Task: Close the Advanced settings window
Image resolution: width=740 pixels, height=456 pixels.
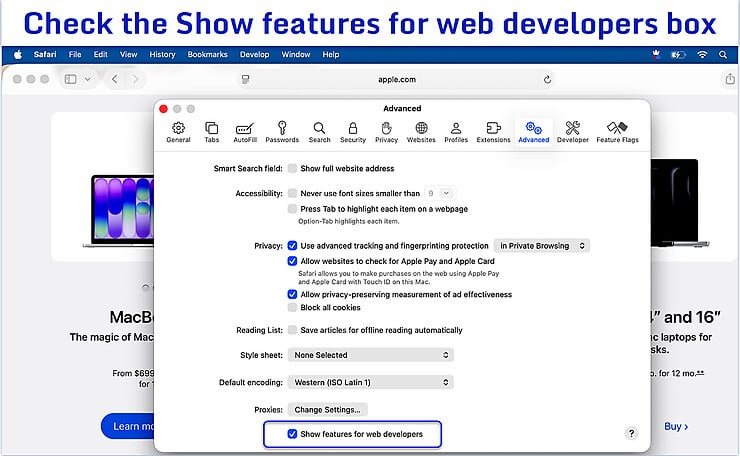Action: point(163,109)
